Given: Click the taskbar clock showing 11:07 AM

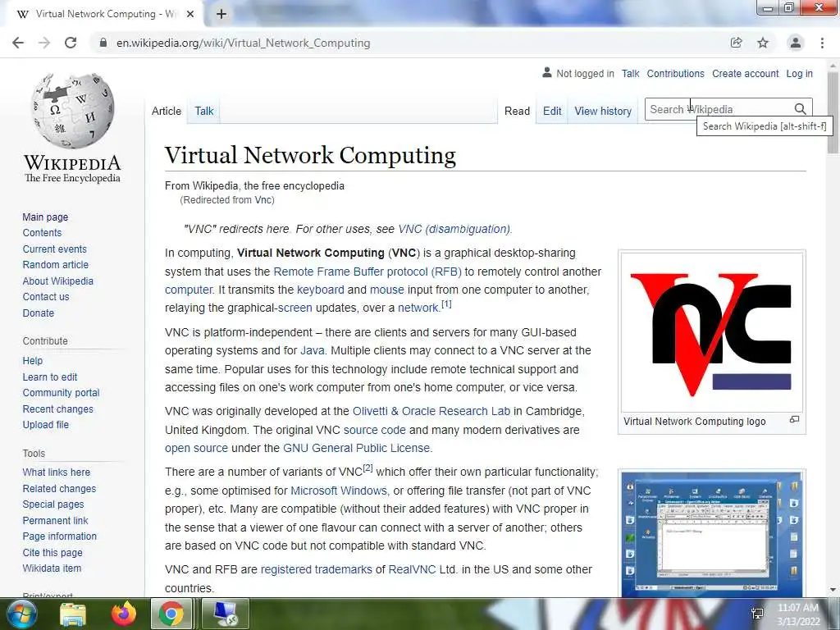Looking at the screenshot, I should pos(798,614).
